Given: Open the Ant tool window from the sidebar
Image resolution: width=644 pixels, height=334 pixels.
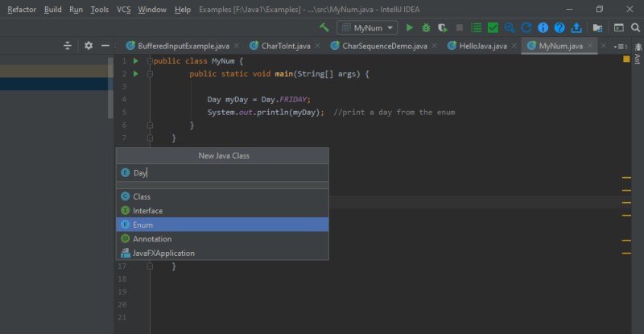Looking at the screenshot, I should pyautogui.click(x=638, y=53).
